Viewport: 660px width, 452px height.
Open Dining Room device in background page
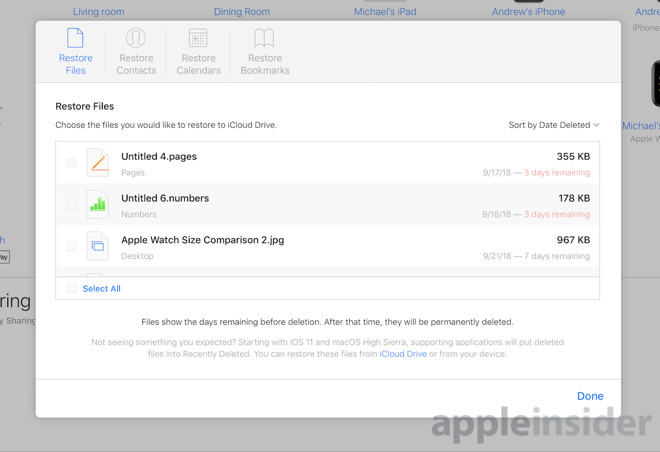click(242, 12)
